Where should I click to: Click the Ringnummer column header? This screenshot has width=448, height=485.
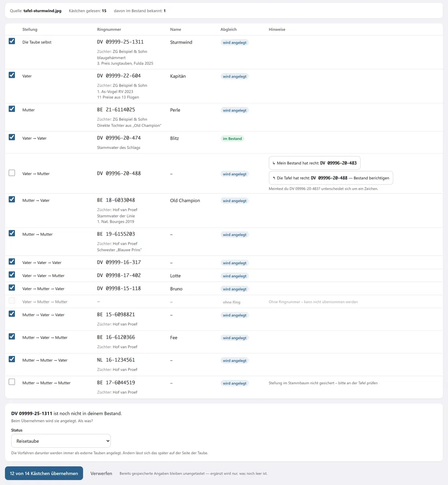[x=109, y=29]
